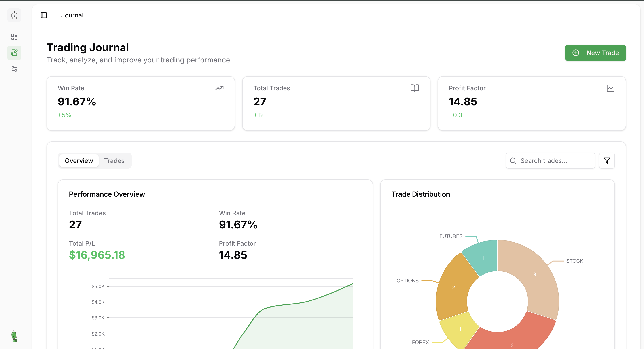Click the Trading Journal page title
The width and height of the screenshot is (644, 349).
(88, 47)
